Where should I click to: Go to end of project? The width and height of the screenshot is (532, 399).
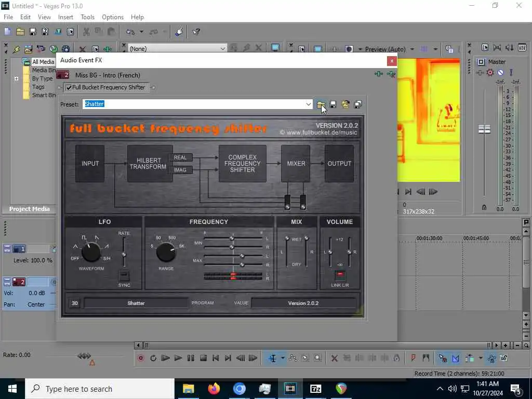click(x=228, y=358)
